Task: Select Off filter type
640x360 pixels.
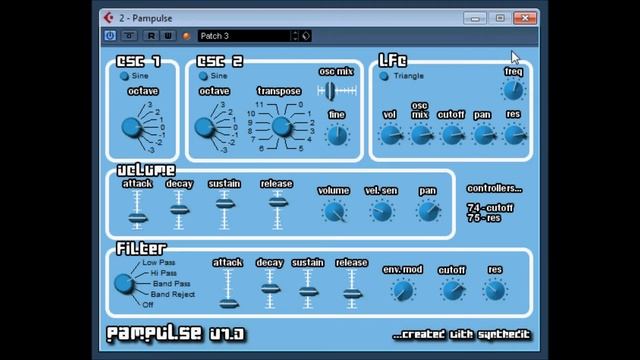Action: (148, 305)
